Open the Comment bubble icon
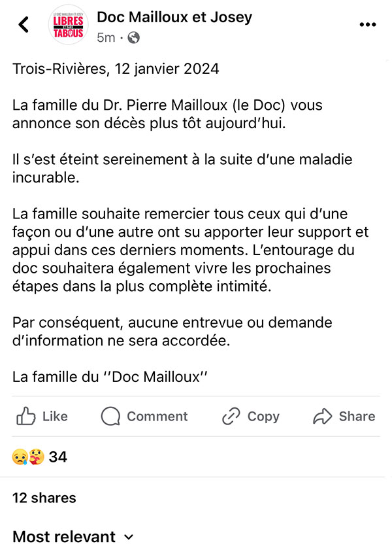The image size is (392, 552). point(110,417)
